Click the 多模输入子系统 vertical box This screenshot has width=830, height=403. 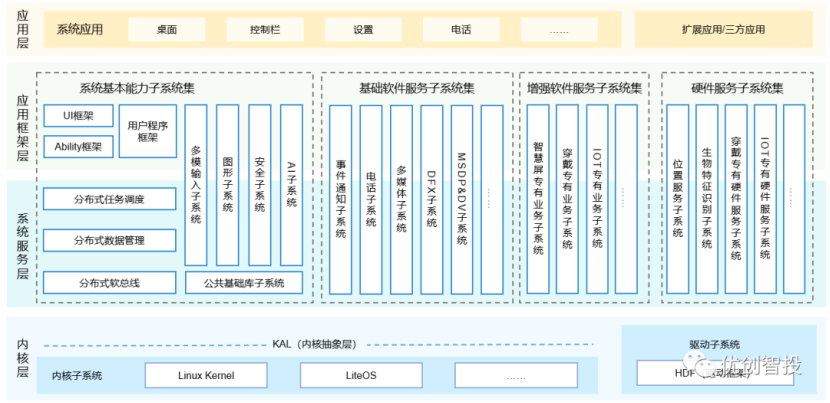(196, 185)
